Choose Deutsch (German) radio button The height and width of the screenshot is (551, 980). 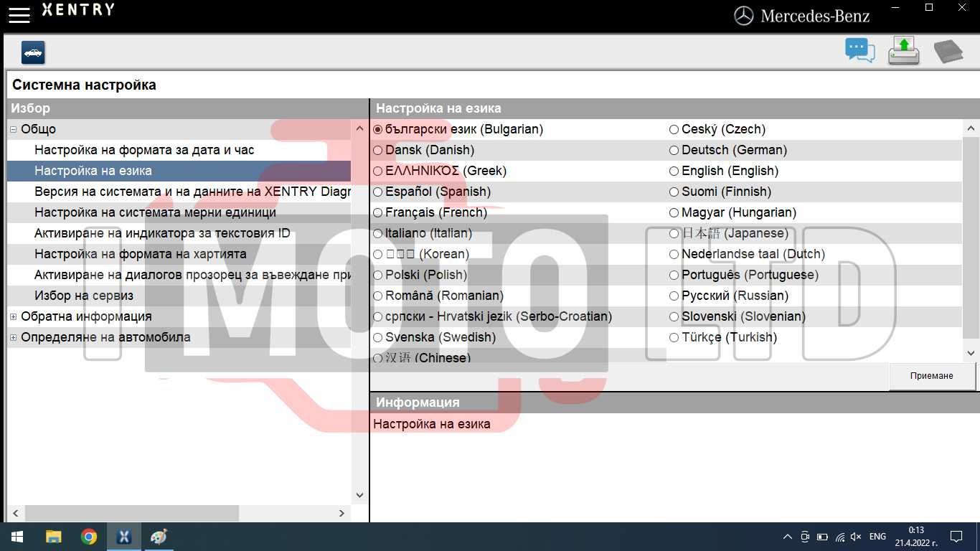click(674, 151)
